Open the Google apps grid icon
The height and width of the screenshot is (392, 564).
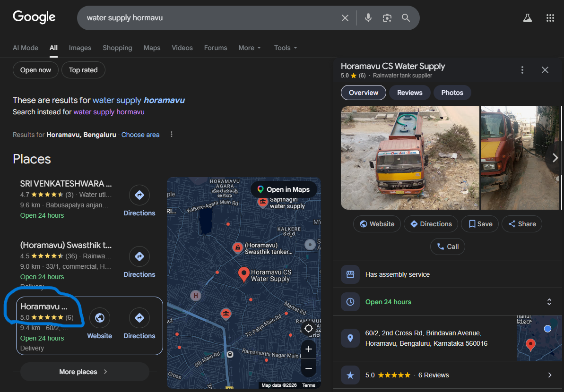[x=550, y=18]
